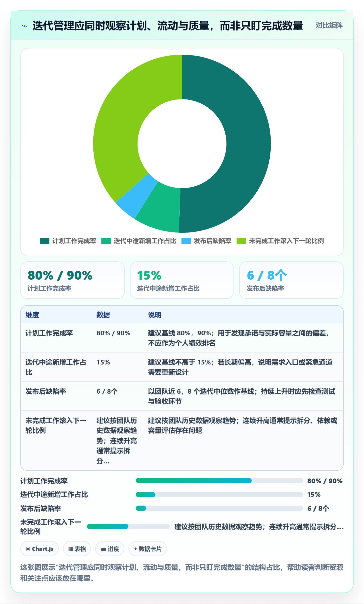Click the 表格 tag chip

pos(77,549)
